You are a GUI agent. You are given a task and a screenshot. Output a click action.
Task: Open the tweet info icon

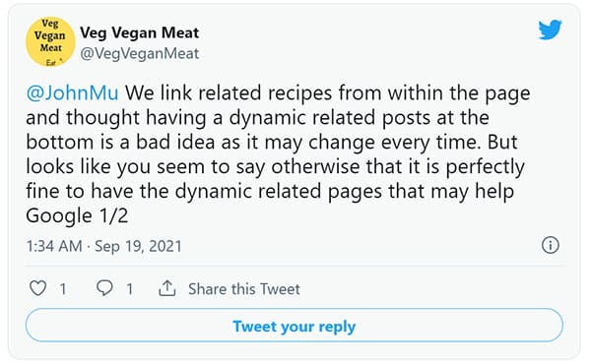click(x=551, y=245)
